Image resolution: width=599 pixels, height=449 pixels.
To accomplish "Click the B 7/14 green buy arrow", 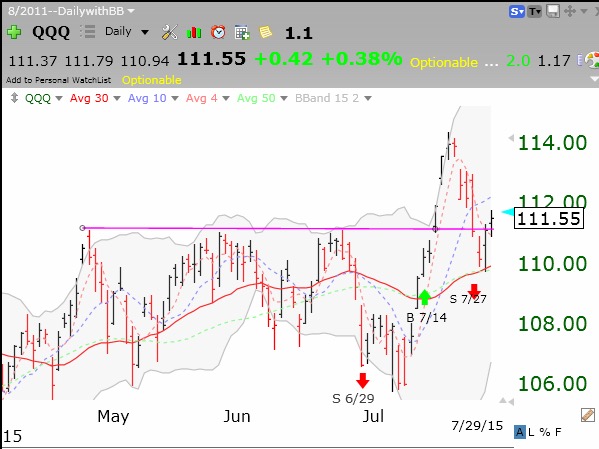I will tap(424, 297).
